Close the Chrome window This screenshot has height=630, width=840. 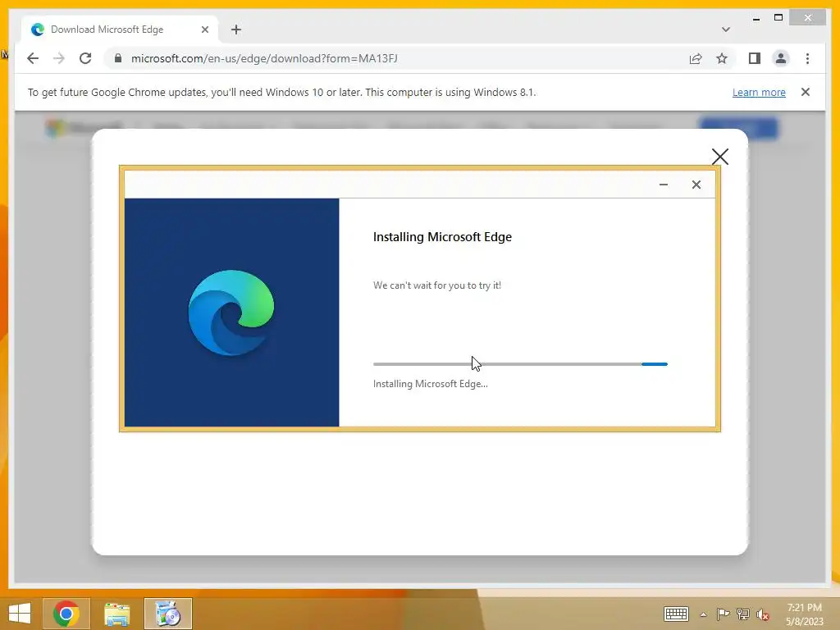pos(807,18)
